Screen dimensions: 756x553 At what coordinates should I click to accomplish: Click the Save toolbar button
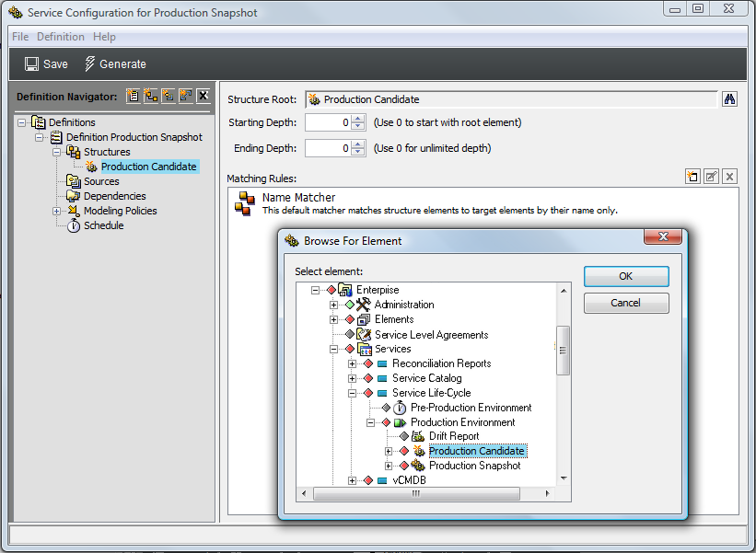tap(46, 64)
